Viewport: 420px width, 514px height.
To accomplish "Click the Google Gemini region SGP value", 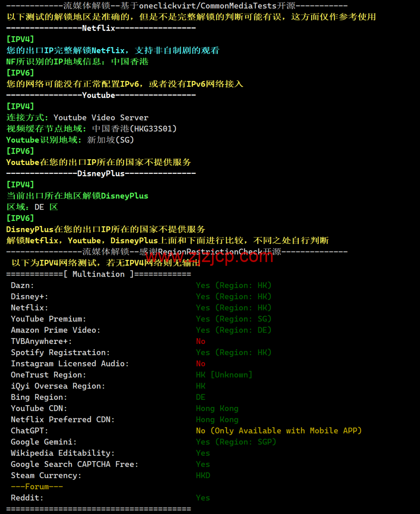I will 236,442.
